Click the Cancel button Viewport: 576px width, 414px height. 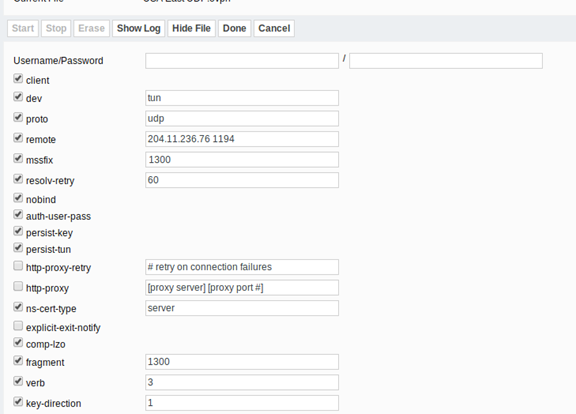pyautogui.click(x=274, y=28)
